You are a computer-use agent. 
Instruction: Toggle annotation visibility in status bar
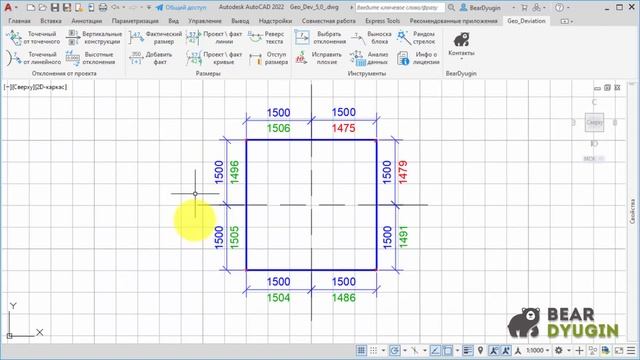(x=493, y=350)
